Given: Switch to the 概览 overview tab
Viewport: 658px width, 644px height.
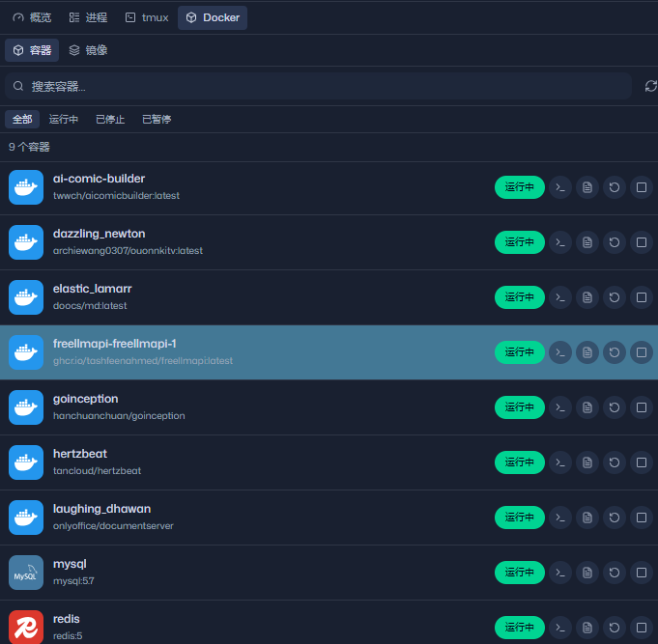Looking at the screenshot, I should 32,17.
